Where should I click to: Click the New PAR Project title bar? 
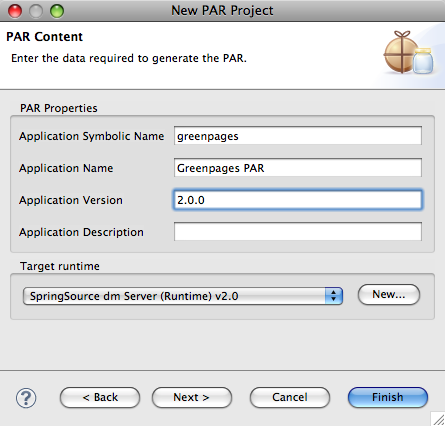pyautogui.click(x=222, y=11)
